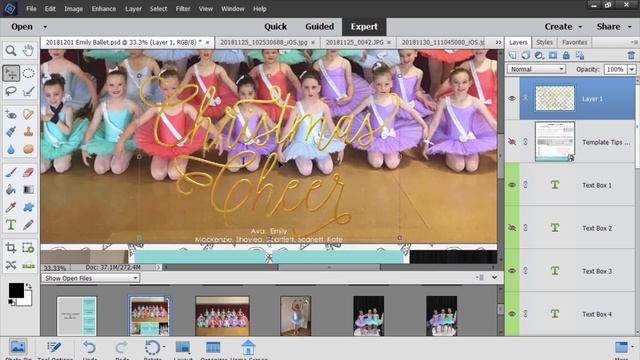Viewport: 640px width, 360px height.
Task: Select the Hand tool
Action: (28, 51)
